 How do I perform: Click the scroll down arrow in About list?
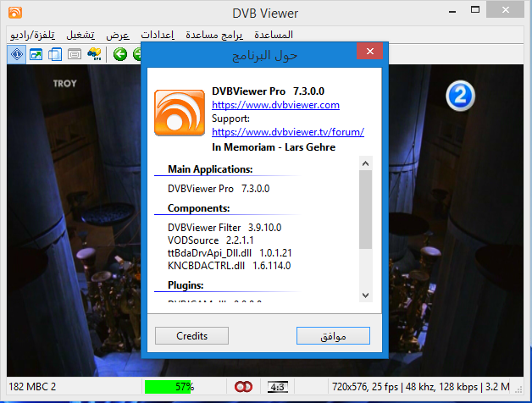click(365, 295)
